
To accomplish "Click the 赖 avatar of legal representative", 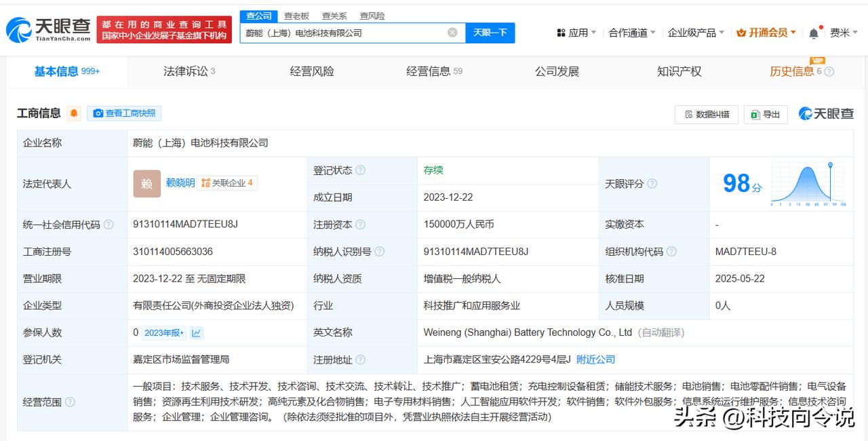I will (147, 183).
